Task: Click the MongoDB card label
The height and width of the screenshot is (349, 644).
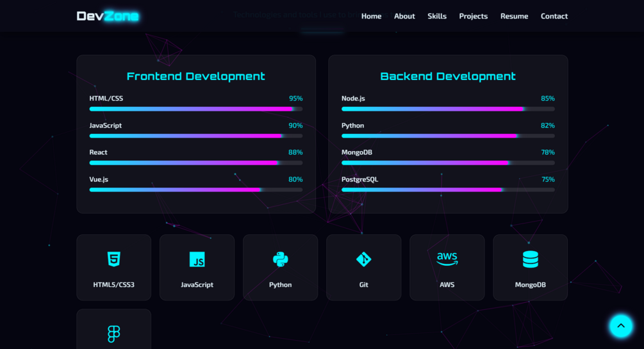Action: pos(530,284)
